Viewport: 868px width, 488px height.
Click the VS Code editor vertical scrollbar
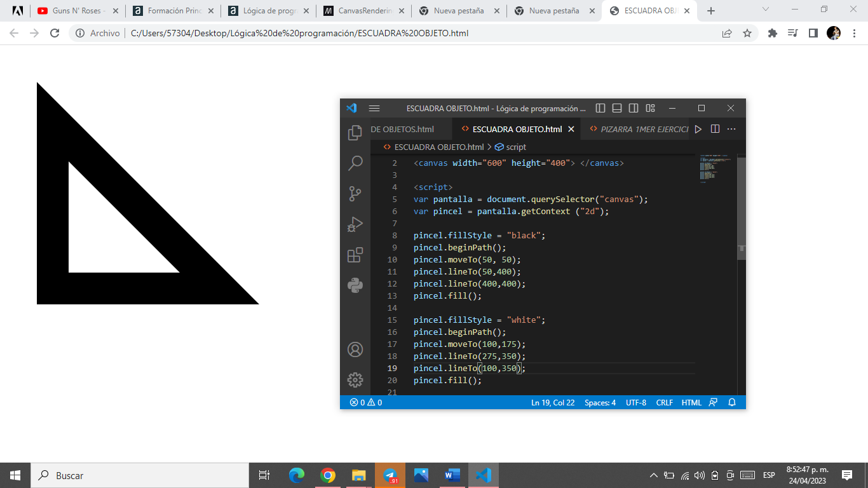tap(742, 208)
